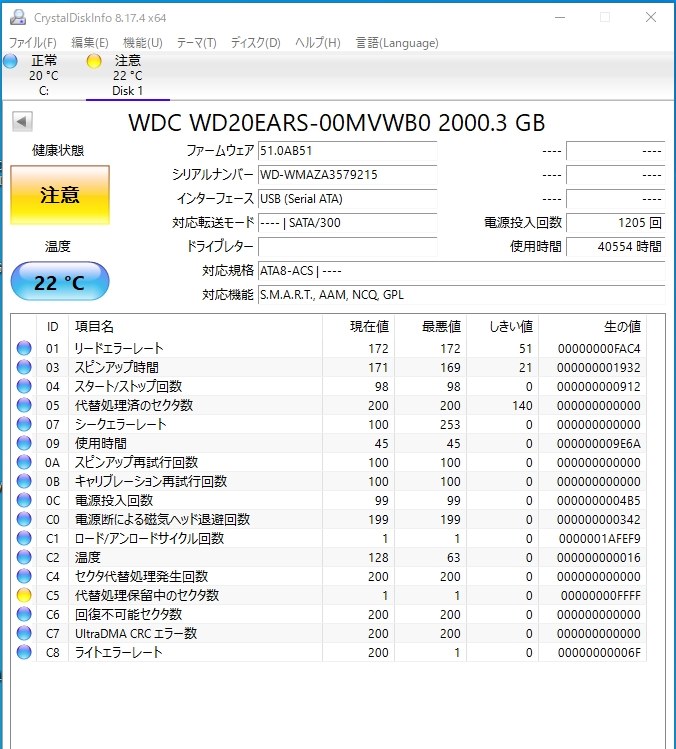Click the yellow 注意 health status button
This screenshot has height=749, width=676.
click(x=60, y=195)
